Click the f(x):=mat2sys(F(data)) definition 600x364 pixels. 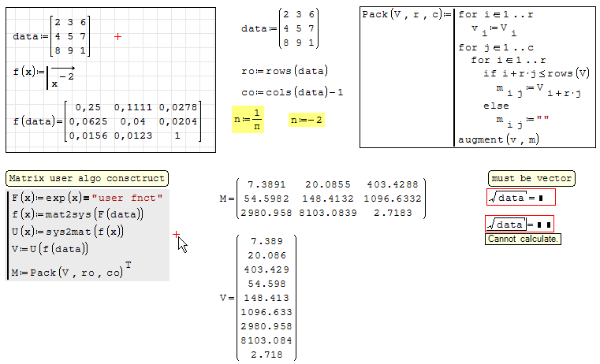(x=78, y=214)
